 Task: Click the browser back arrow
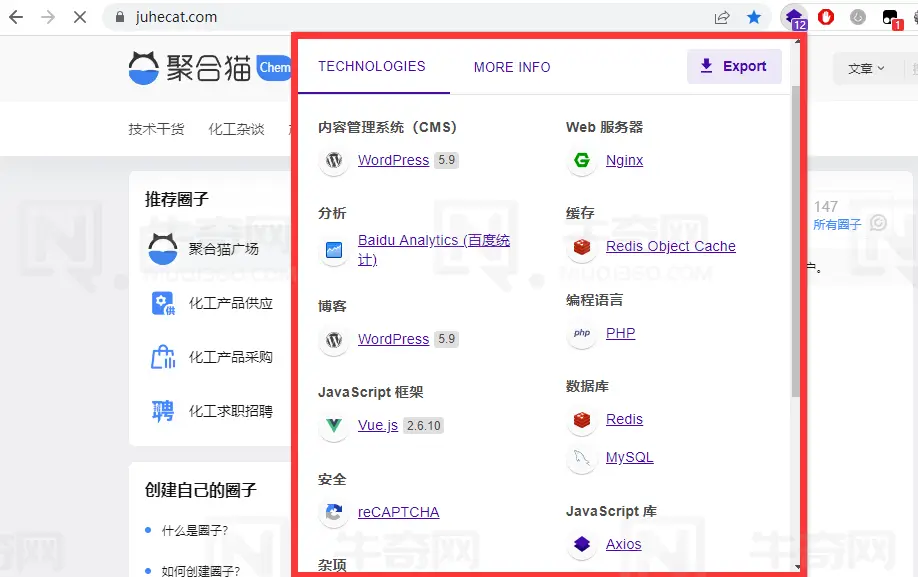pyautogui.click(x=16, y=17)
